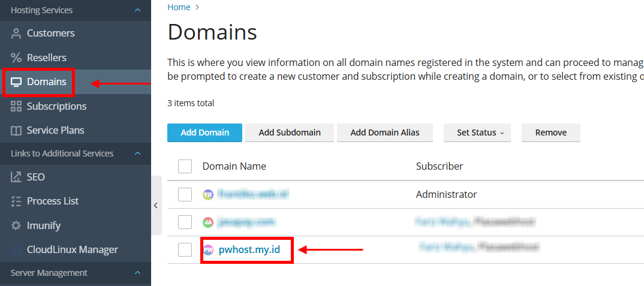The height and width of the screenshot is (286, 644).
Task: Click the Process List icon
Action: (x=16, y=201)
